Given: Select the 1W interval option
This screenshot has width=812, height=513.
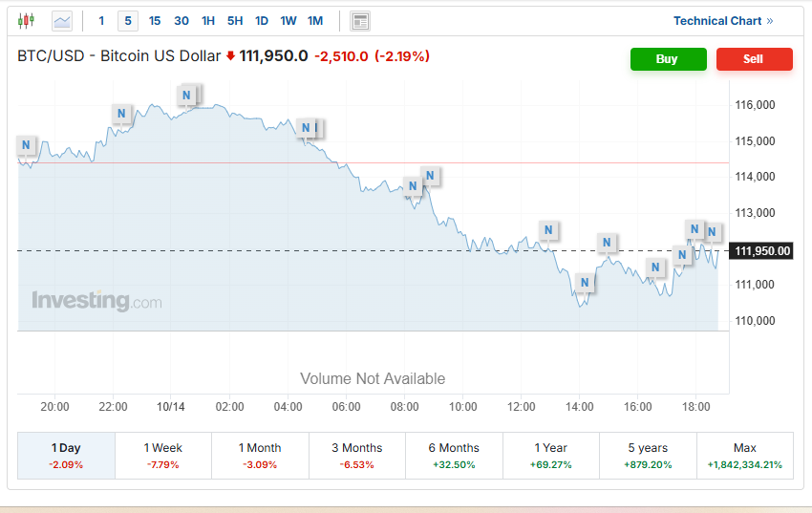Looking at the screenshot, I should [288, 20].
